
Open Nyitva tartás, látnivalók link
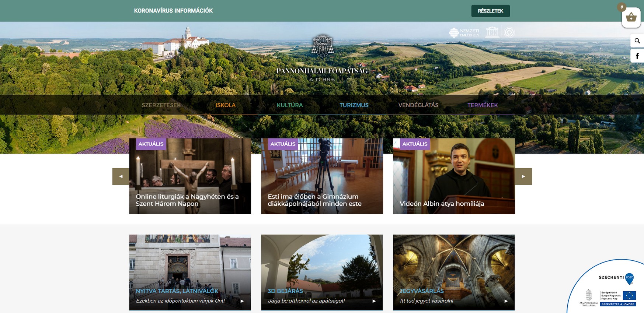coord(177,291)
